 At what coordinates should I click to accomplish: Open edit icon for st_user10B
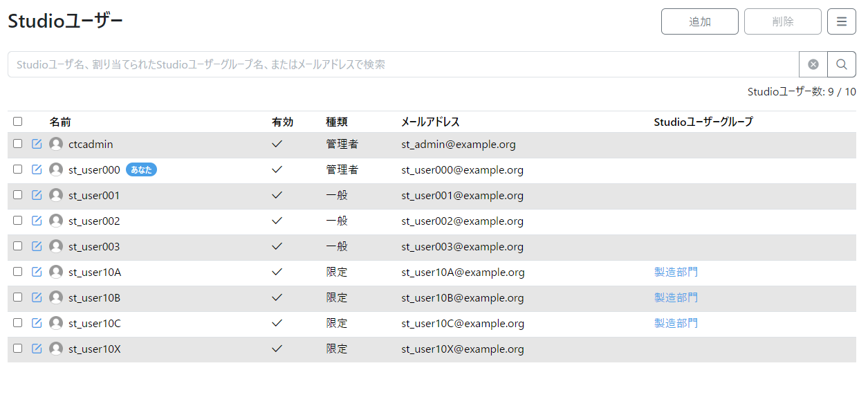click(37, 297)
